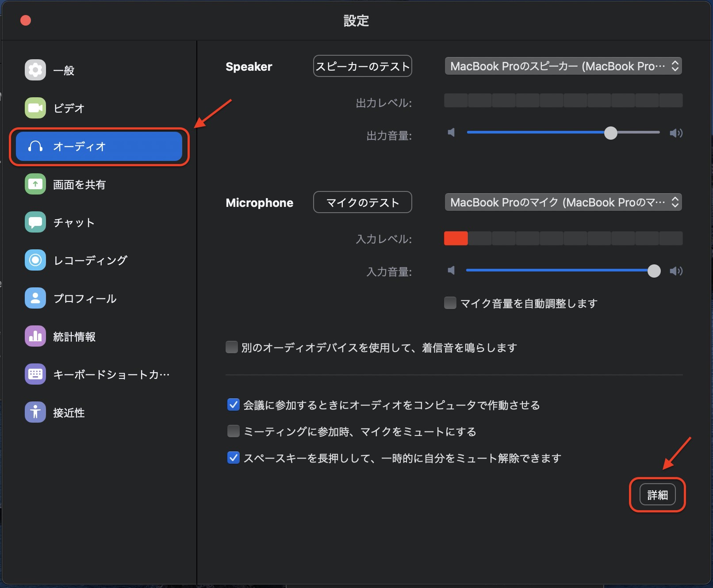Expand the Microphone device dropdown

[563, 202]
